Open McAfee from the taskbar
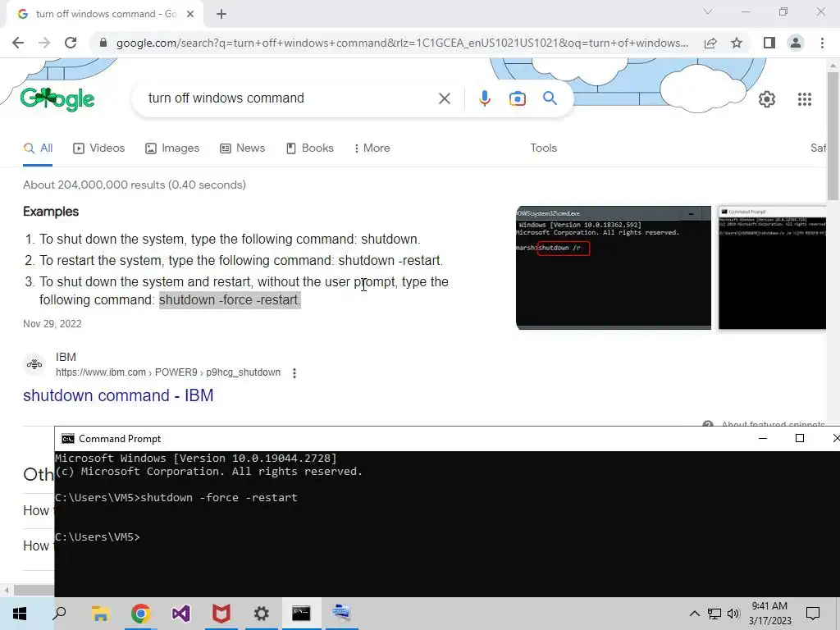This screenshot has height=630, width=840. pos(221,614)
